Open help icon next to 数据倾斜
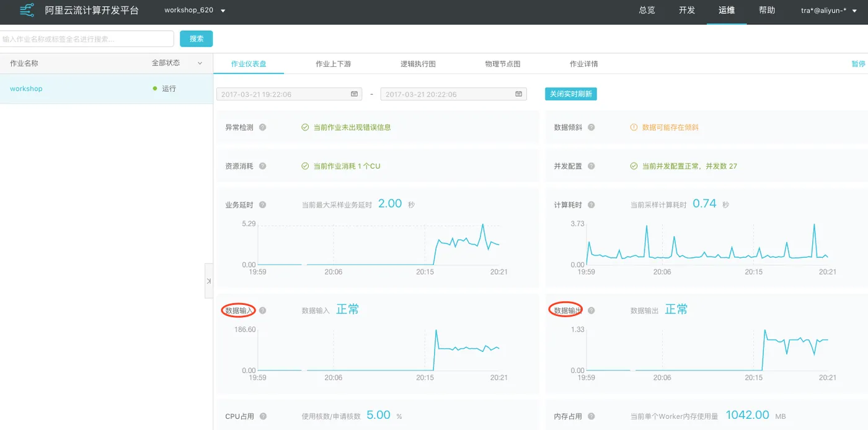This screenshot has width=868, height=430. [x=591, y=128]
